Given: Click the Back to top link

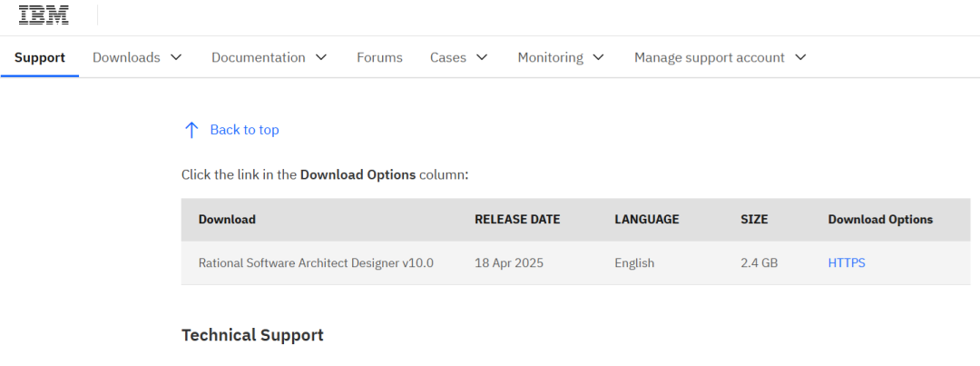Looking at the screenshot, I should tap(244, 130).
